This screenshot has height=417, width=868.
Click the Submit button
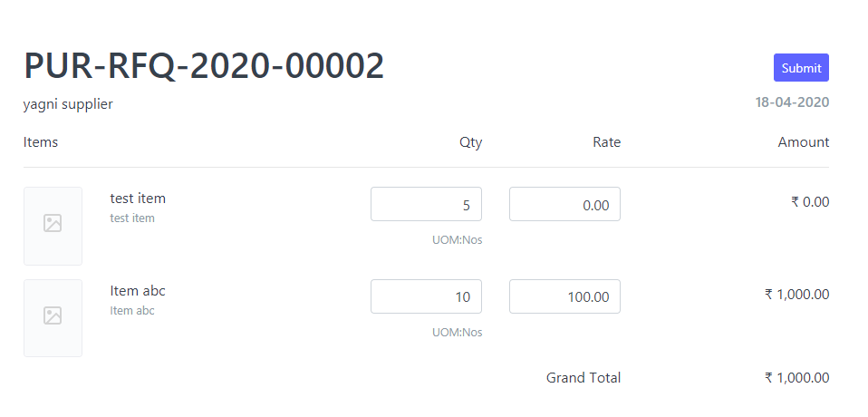(801, 68)
